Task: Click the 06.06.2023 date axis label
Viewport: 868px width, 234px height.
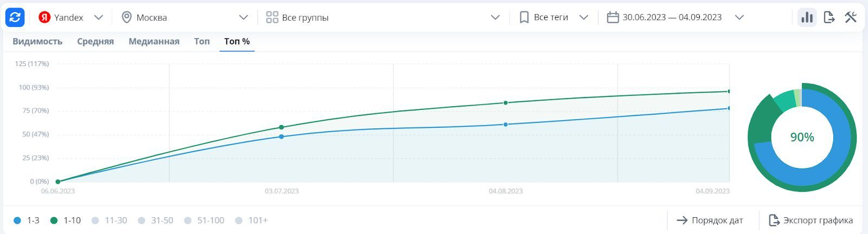Action: point(58,191)
